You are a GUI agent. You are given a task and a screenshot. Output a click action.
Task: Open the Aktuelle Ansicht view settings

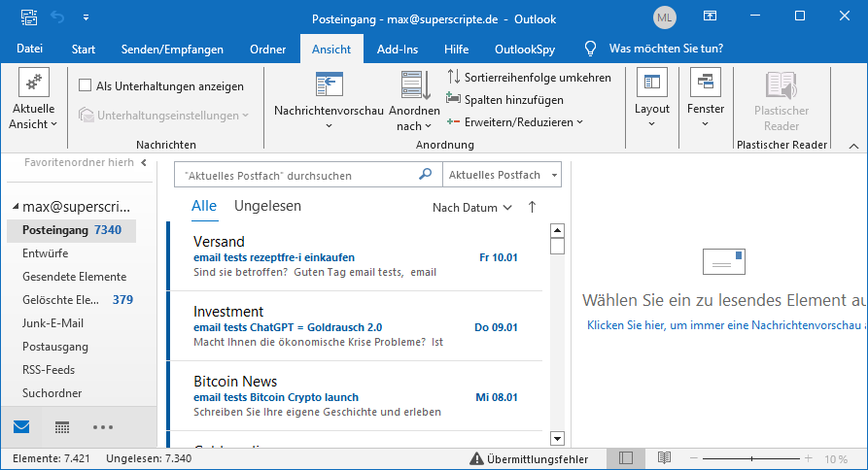pos(33,99)
